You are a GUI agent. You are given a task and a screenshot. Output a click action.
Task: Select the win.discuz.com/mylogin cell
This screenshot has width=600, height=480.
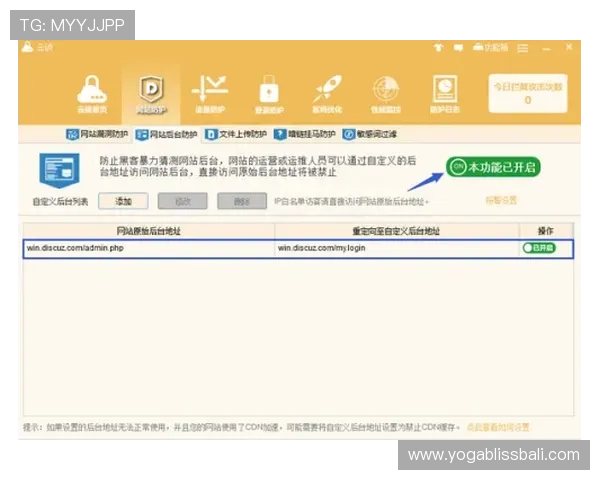[x=396, y=248]
